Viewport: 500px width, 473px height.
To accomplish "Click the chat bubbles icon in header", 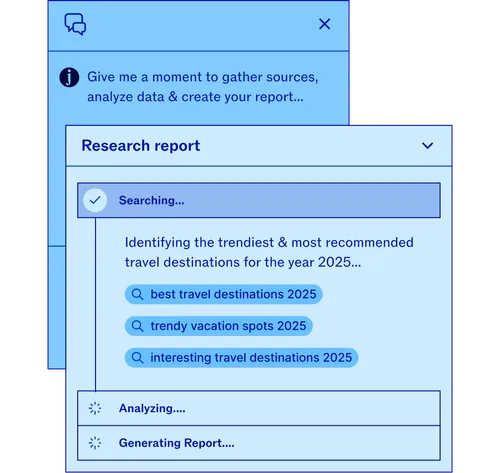I will 75,24.
